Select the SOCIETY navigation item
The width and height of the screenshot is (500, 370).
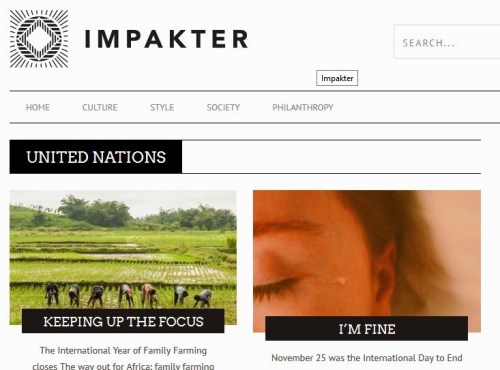pyautogui.click(x=223, y=107)
